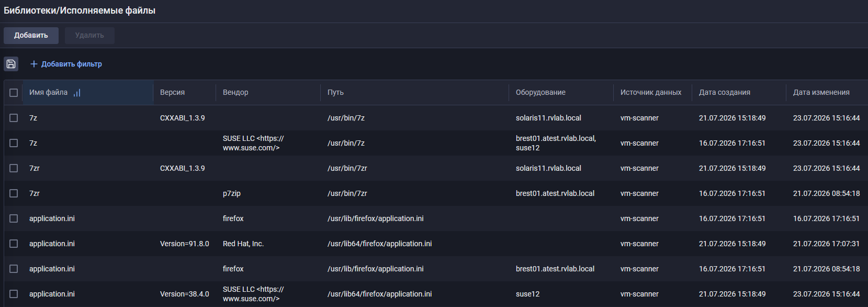This screenshot has width=868, height=307.
Task: Sort by the Источник данных column header
Action: coord(651,92)
